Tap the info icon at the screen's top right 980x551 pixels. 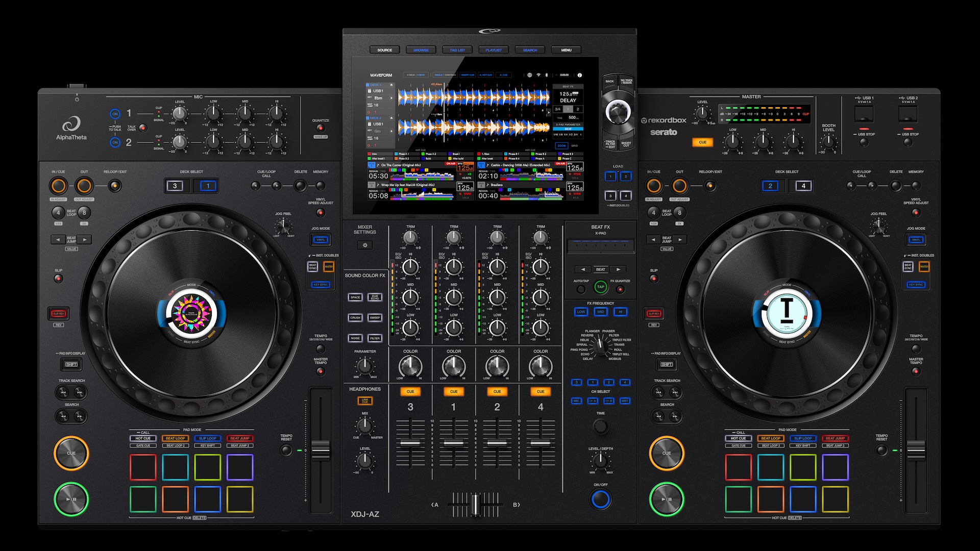(x=579, y=75)
